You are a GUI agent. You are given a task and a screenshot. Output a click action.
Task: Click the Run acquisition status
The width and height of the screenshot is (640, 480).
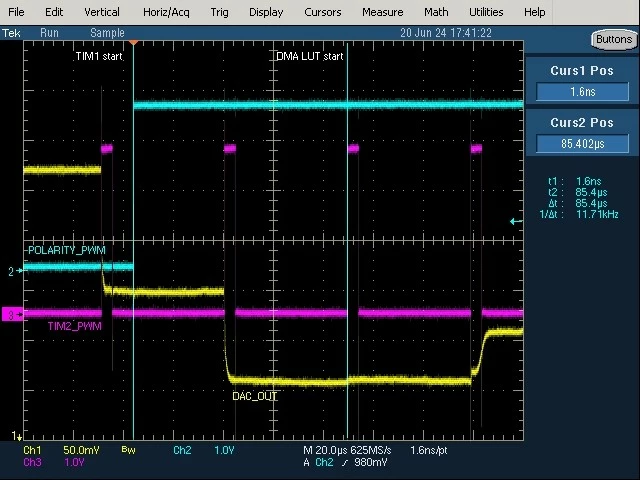point(49,33)
